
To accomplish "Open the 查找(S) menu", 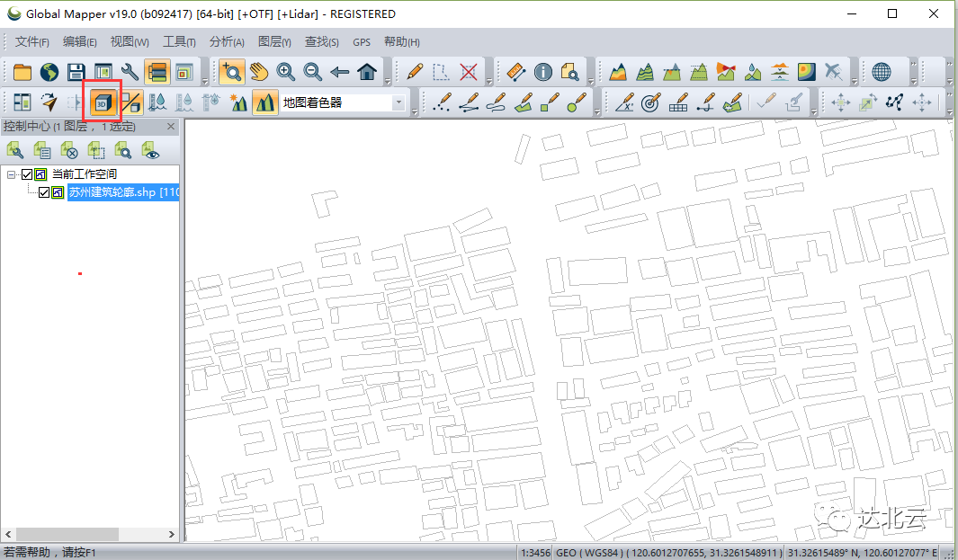I will (322, 41).
